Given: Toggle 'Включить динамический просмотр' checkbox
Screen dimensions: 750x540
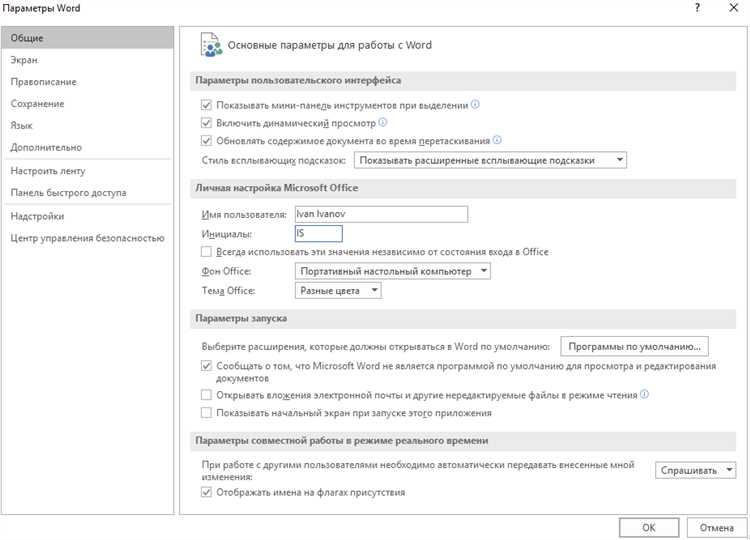Looking at the screenshot, I should (206, 123).
